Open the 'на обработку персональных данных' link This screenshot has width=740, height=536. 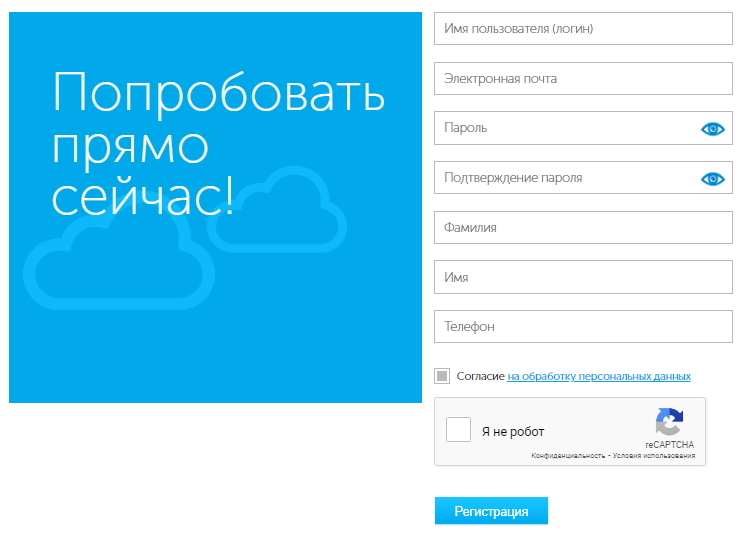(598, 377)
